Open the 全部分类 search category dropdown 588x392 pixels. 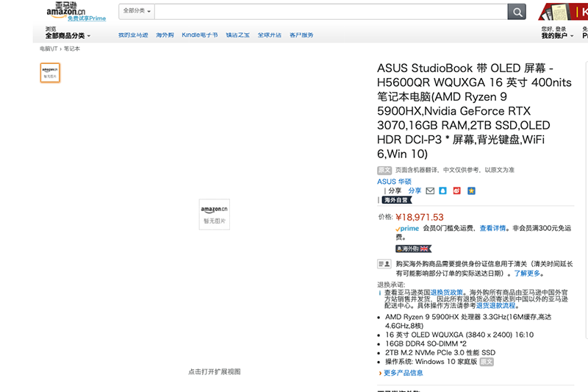click(x=137, y=12)
